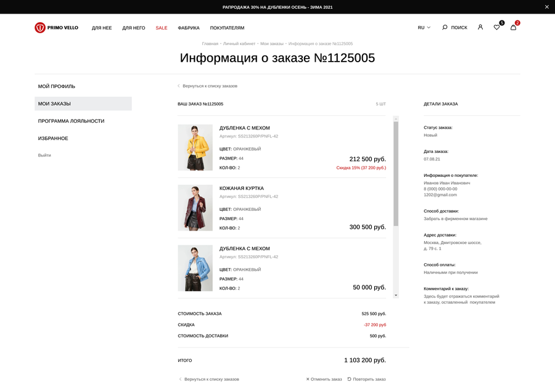This screenshot has width=555, height=392.
Task: Select МОЙ ПРОФИЛЬ in sidebar
Action: [x=83, y=86]
